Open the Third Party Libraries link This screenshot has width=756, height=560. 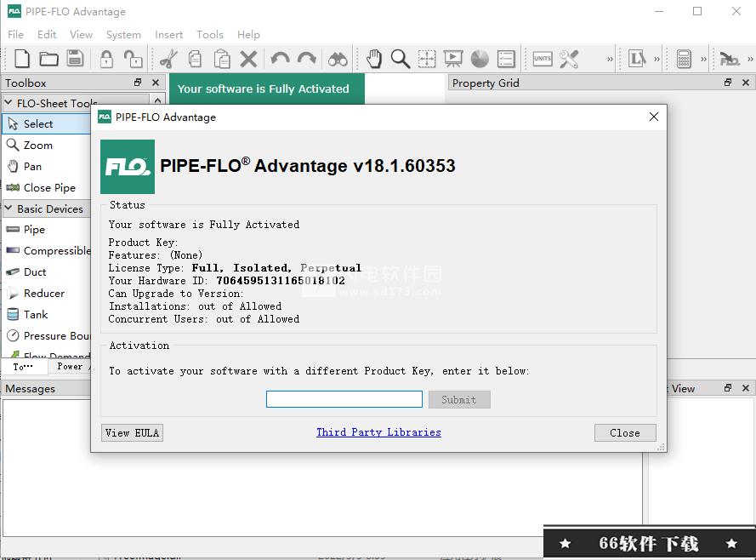tap(378, 432)
